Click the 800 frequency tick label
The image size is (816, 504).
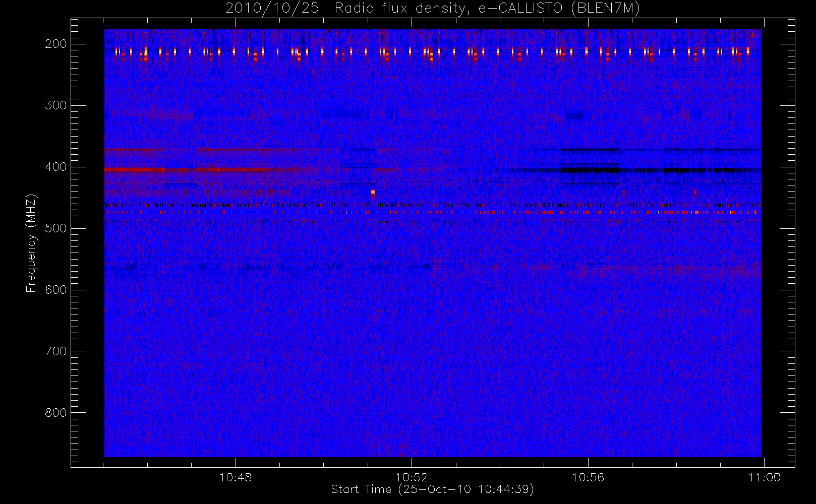[56, 413]
